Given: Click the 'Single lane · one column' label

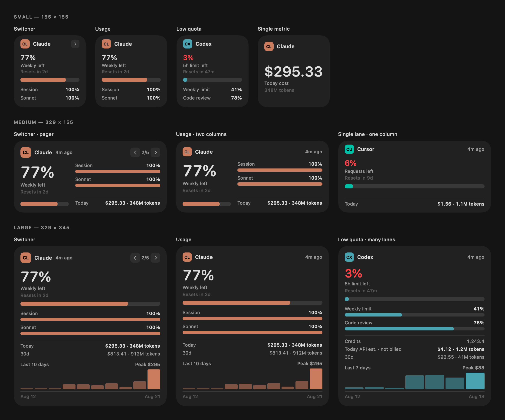Looking at the screenshot, I should coord(368,134).
